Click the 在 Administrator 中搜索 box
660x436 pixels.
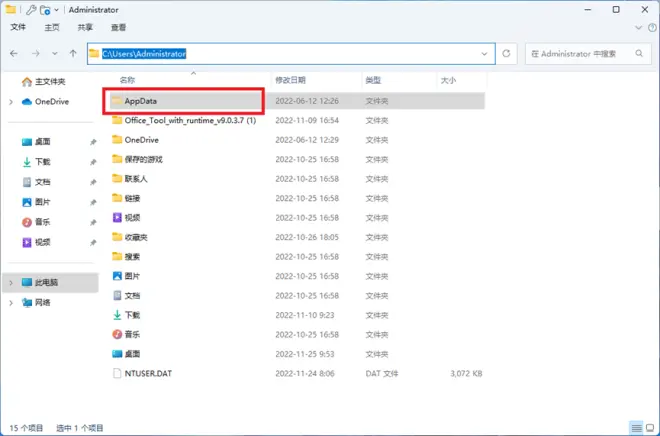click(588, 53)
